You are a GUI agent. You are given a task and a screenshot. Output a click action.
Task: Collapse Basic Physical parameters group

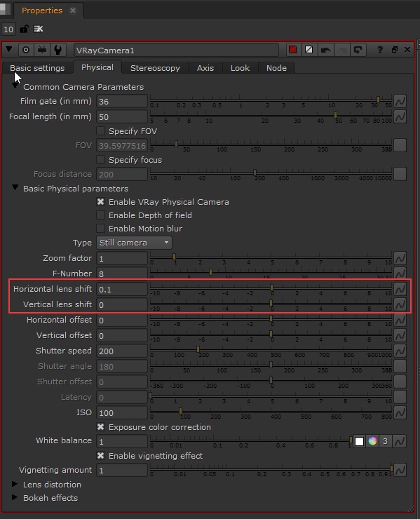(15, 188)
